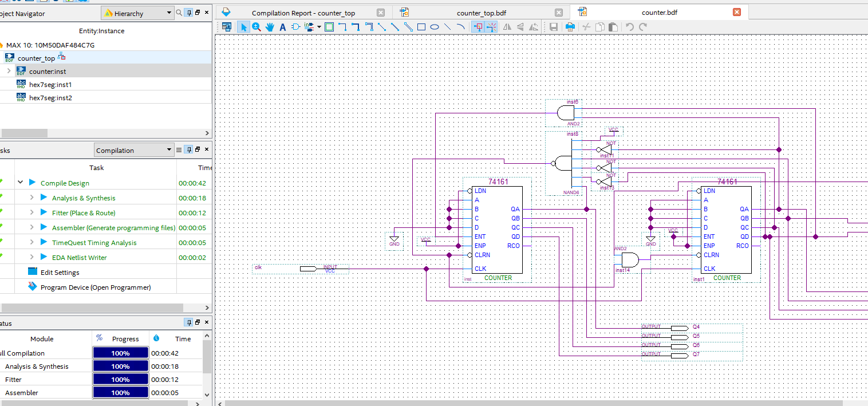
Task: Click the Save icon in schematic toolbar
Action: click(x=554, y=27)
